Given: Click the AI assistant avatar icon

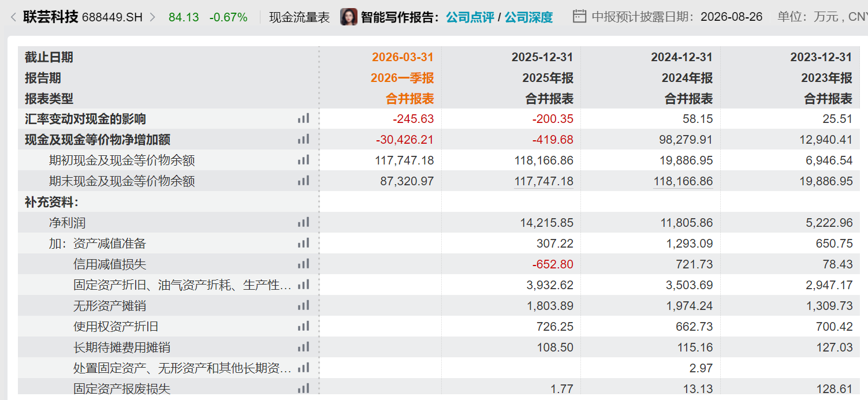Looking at the screenshot, I should click(x=349, y=17).
